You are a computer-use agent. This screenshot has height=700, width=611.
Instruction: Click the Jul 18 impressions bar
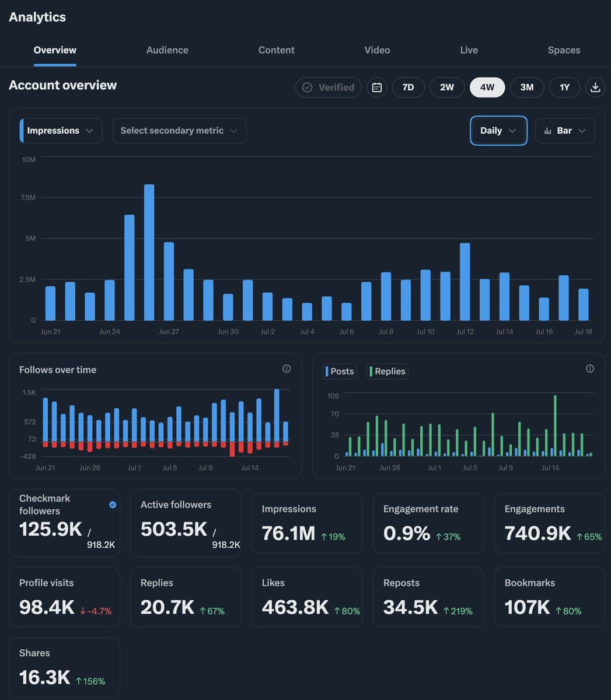coord(584,304)
